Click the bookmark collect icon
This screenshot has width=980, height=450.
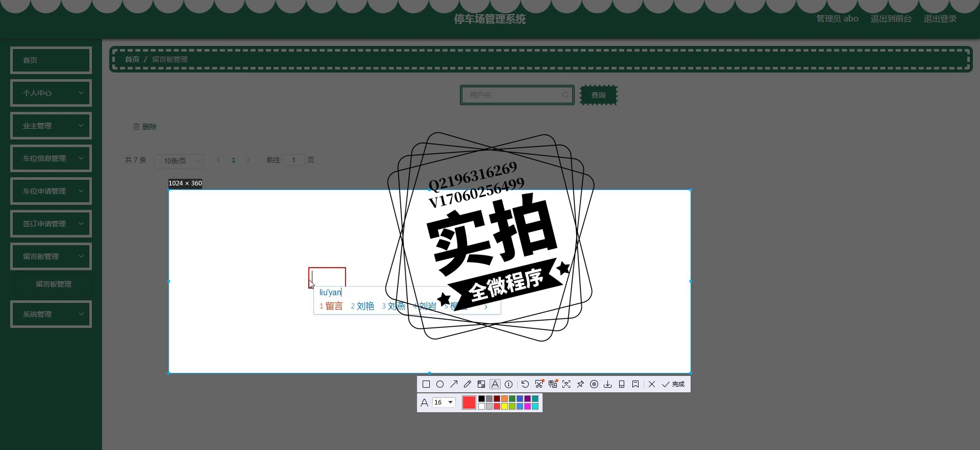[x=635, y=384]
